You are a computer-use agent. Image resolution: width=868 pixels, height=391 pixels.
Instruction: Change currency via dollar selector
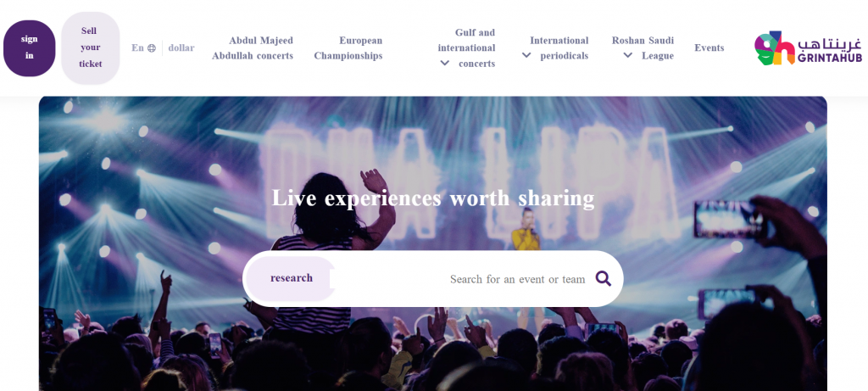click(x=181, y=47)
